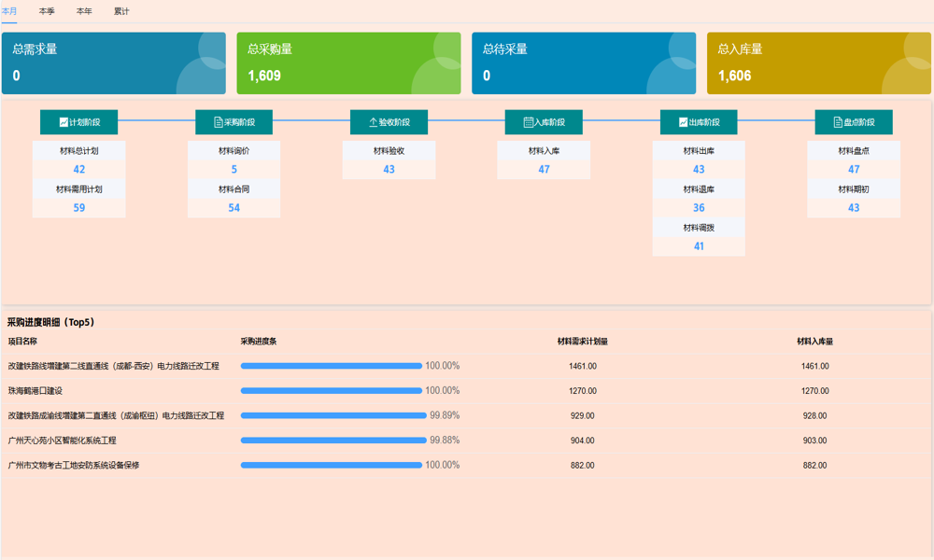
Task: Switch to the 本年 tab
Action: (83, 10)
